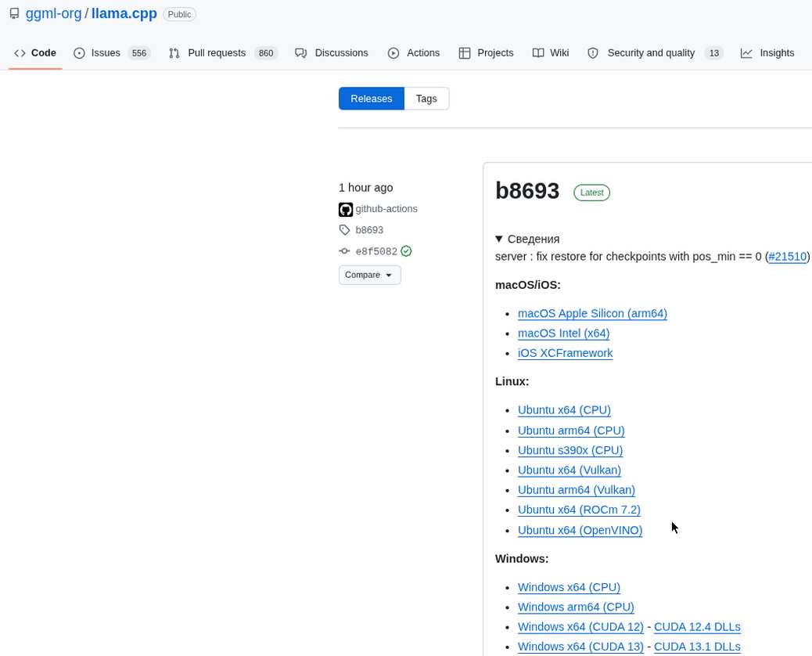This screenshot has height=656, width=812.
Task: Open commit e8f5082
Action: (x=376, y=251)
